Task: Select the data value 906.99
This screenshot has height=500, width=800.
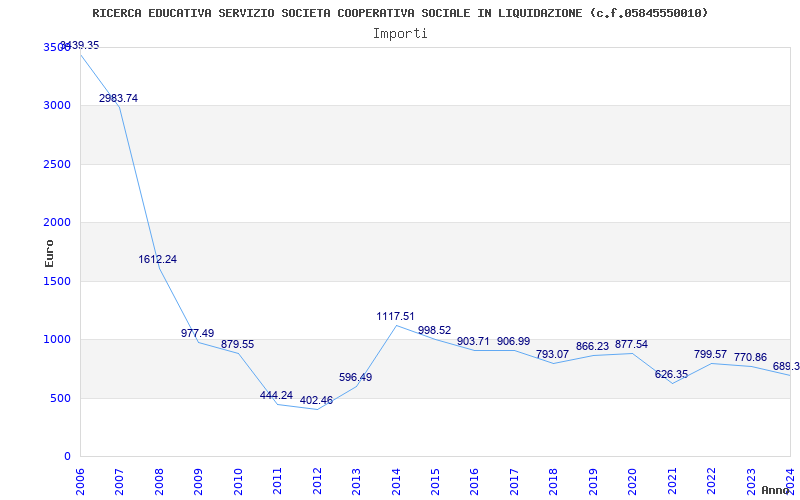Action: [x=514, y=341]
